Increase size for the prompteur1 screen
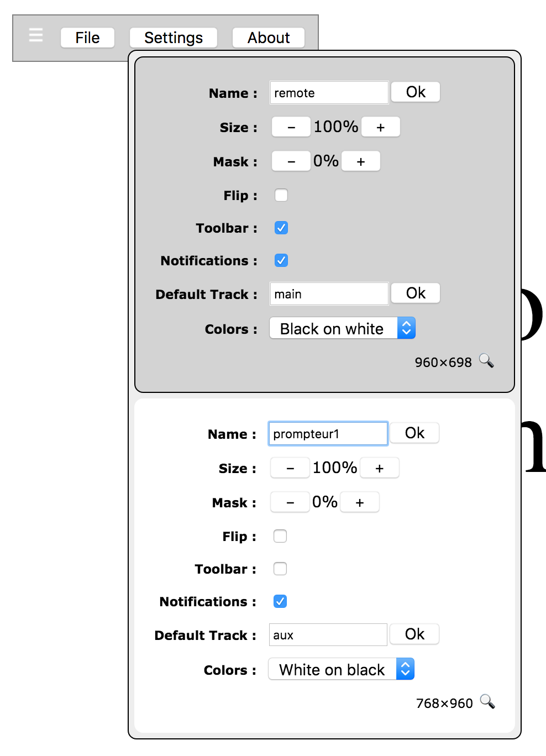 [x=379, y=468]
